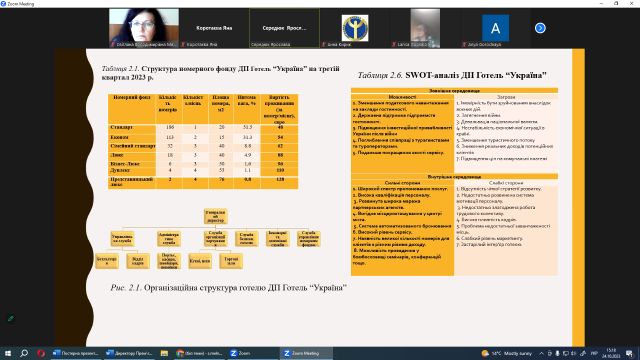Click the Стандарт row label in the table

122,127
